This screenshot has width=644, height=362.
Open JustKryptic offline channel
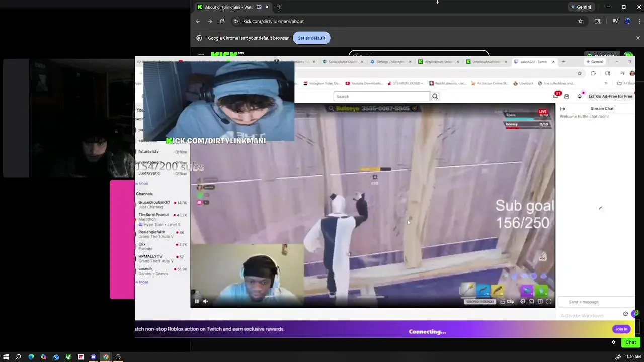[x=162, y=173]
